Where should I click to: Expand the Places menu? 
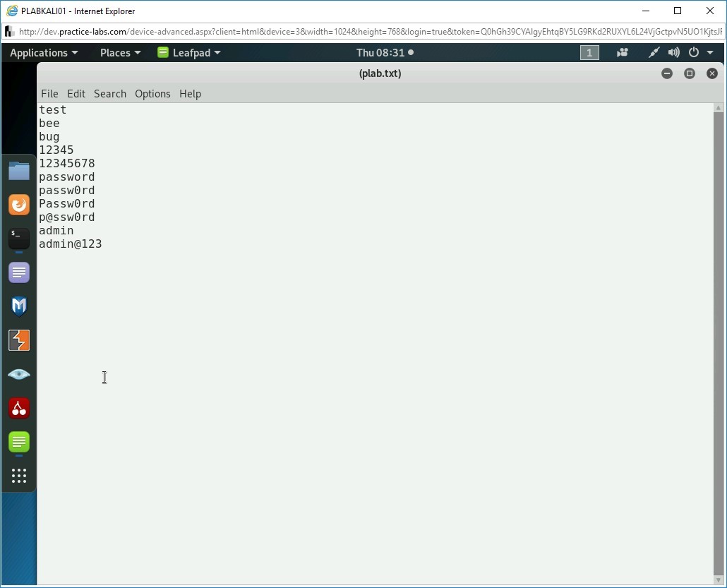[120, 53]
